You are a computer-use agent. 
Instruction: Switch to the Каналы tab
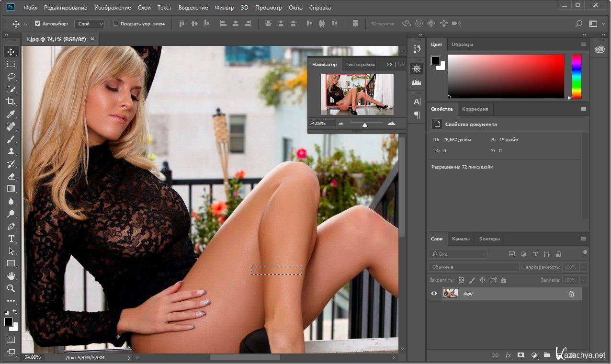click(x=461, y=239)
